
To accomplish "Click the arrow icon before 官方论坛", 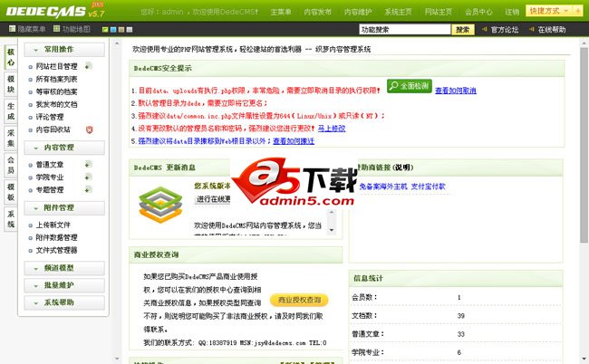I will [485, 29].
